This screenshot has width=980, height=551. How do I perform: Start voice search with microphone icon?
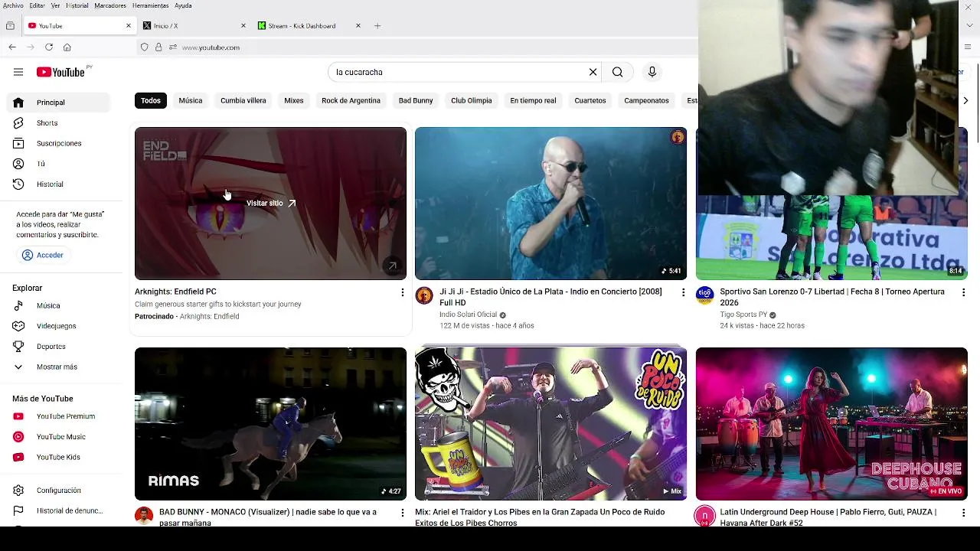[x=652, y=72]
